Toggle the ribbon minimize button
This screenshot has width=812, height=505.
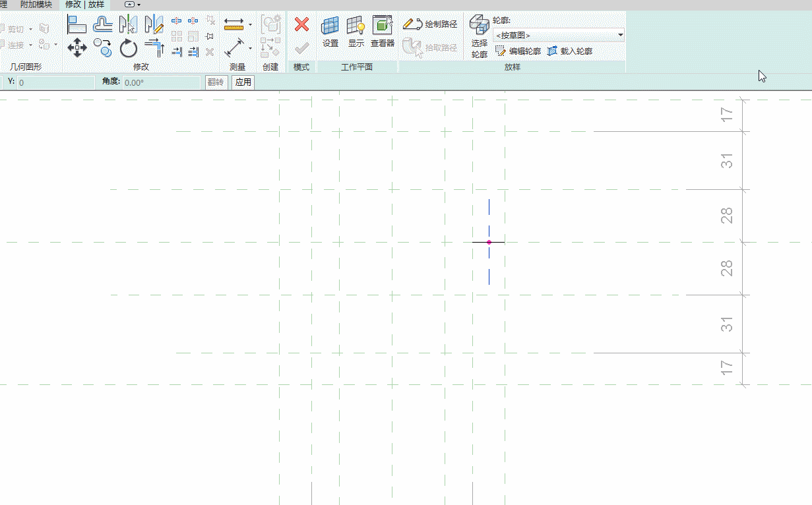click(x=129, y=4)
